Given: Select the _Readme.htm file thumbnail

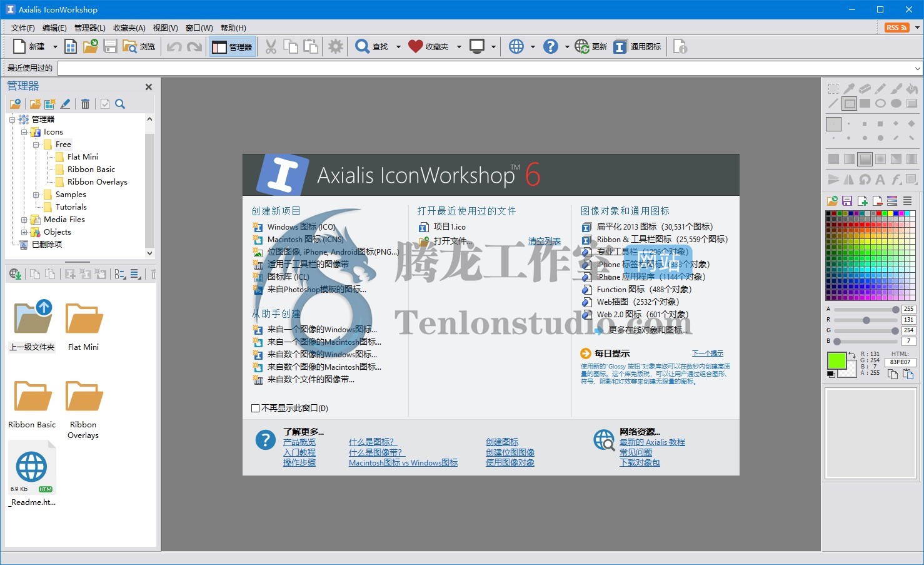Looking at the screenshot, I should (33, 474).
